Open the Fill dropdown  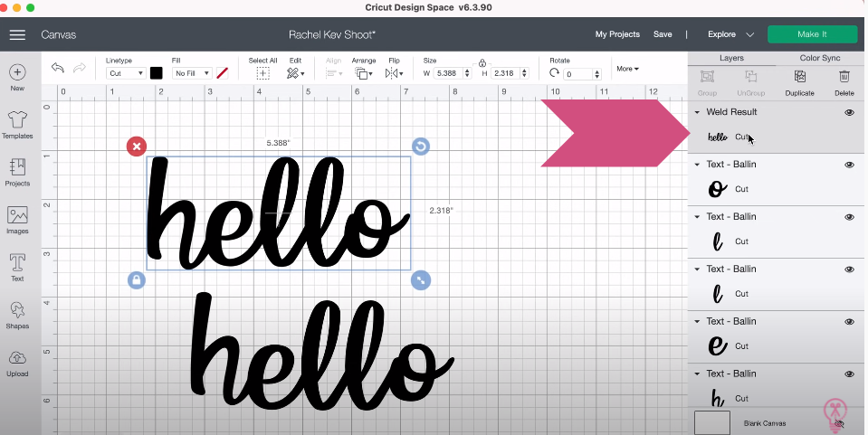192,73
